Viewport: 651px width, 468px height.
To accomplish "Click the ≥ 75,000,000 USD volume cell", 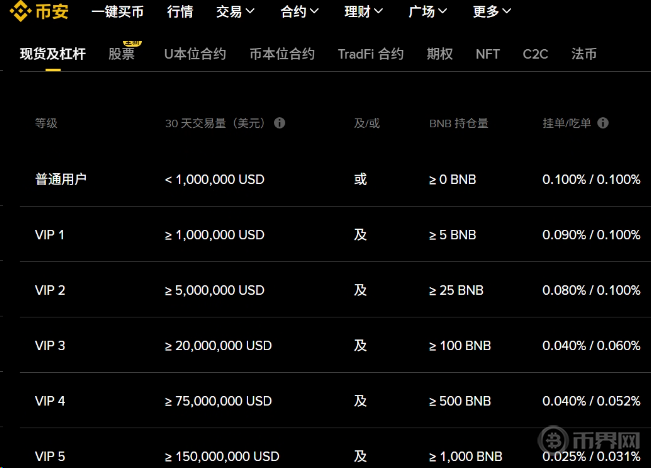I will pyautogui.click(x=218, y=401).
